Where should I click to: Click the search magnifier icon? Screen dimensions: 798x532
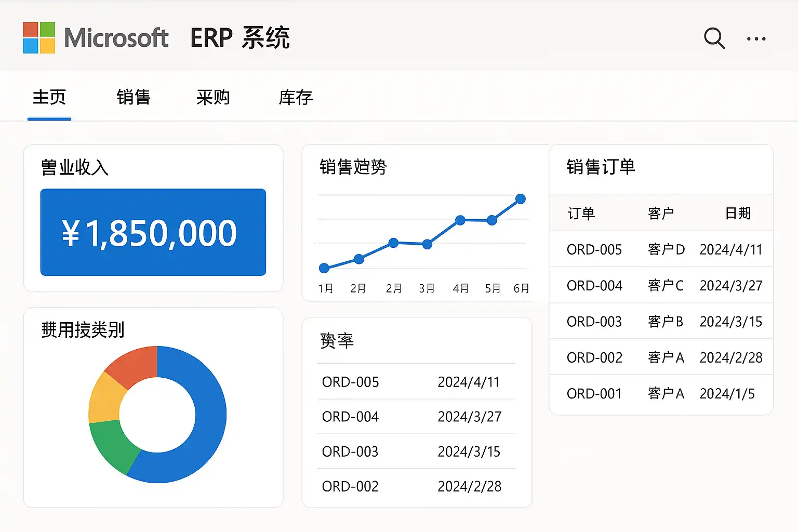(x=714, y=38)
